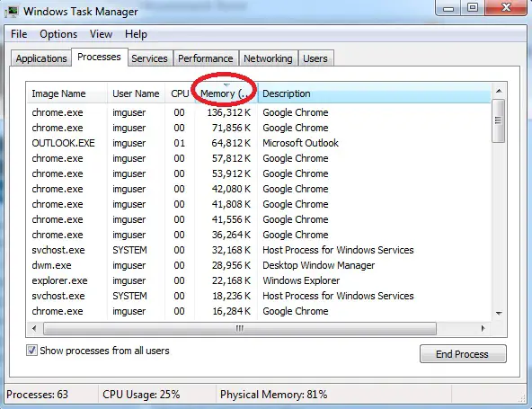Click the vertical scrollbar down arrow
The image size is (532, 409).
pos(499,314)
